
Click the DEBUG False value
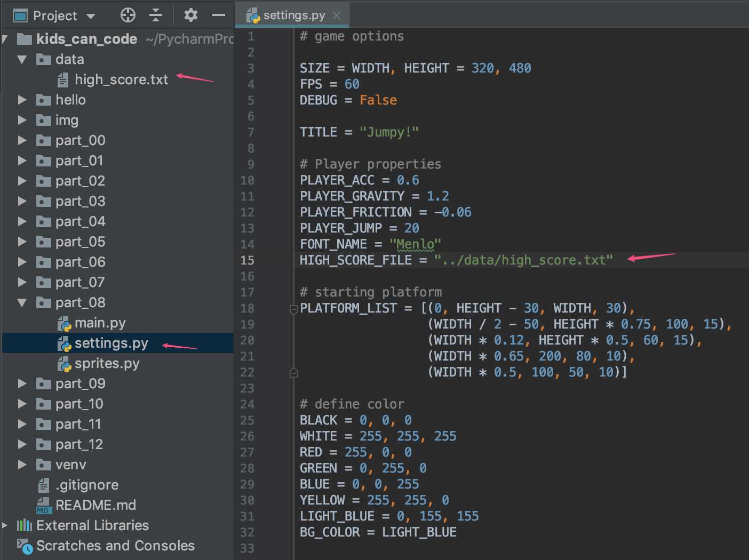[x=378, y=100]
